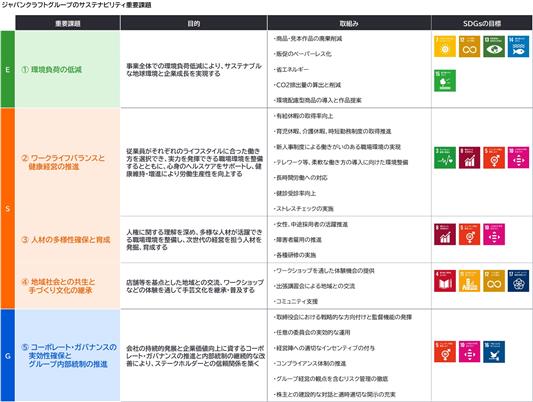The height and width of the screenshot is (402, 533).
Task: Click the CO2排出量の算出と削減 bullet
Action: (x=307, y=85)
